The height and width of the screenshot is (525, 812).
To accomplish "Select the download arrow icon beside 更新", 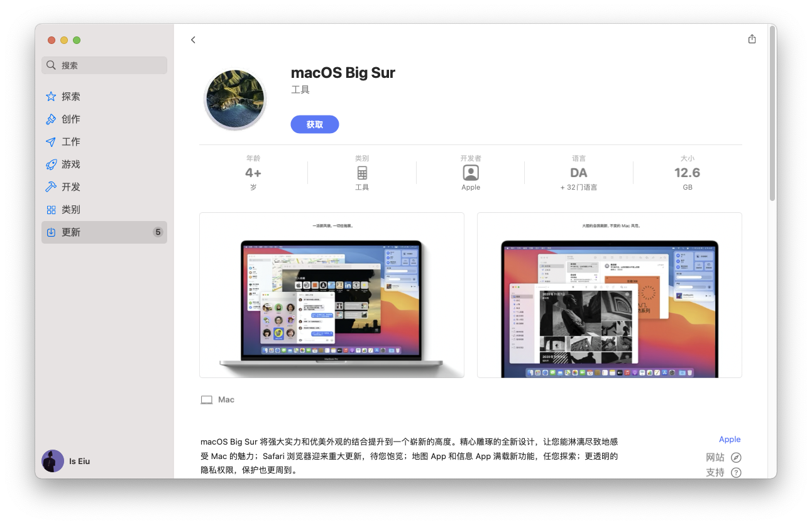I will tap(51, 232).
